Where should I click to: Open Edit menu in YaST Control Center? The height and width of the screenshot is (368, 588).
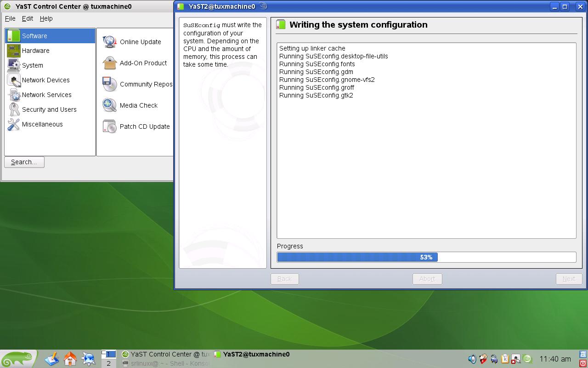coord(28,18)
